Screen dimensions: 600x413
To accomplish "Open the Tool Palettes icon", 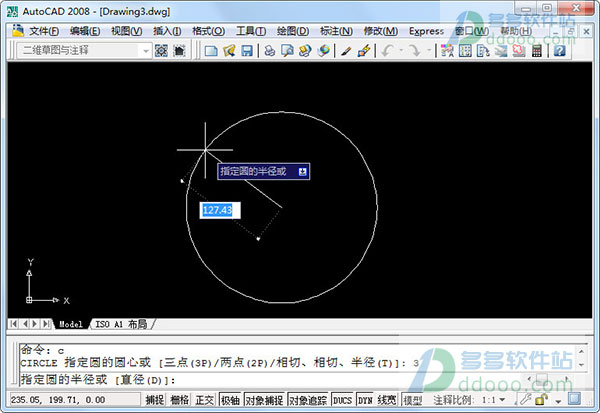I will tap(483, 51).
